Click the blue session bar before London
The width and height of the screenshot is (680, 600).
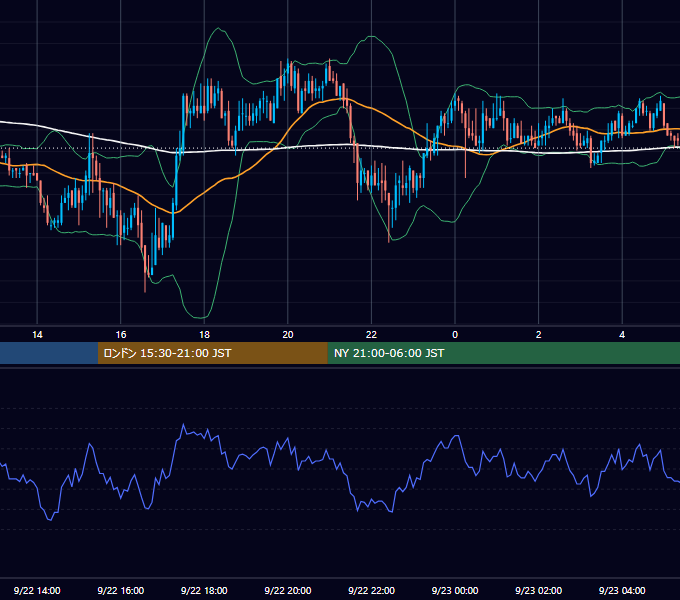pos(49,353)
